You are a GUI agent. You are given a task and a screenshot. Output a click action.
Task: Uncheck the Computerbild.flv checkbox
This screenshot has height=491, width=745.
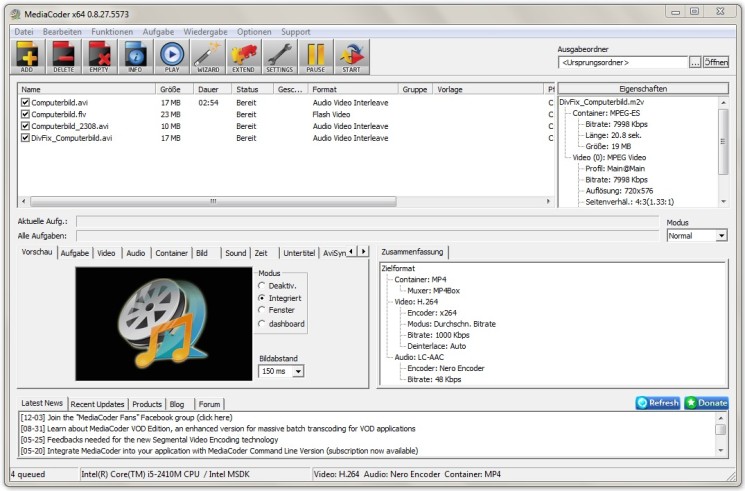[x=26, y=114]
